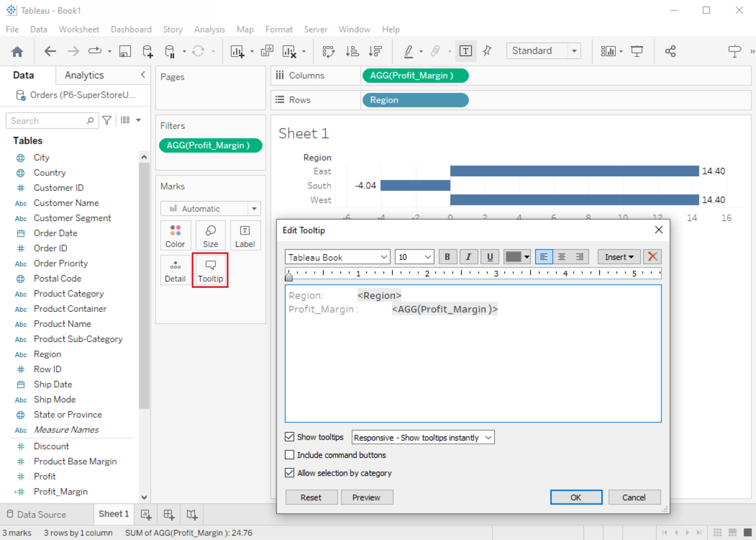Toggle bold formatting in tooltip editor
Viewport: 756px width, 540px height.
coord(447,257)
